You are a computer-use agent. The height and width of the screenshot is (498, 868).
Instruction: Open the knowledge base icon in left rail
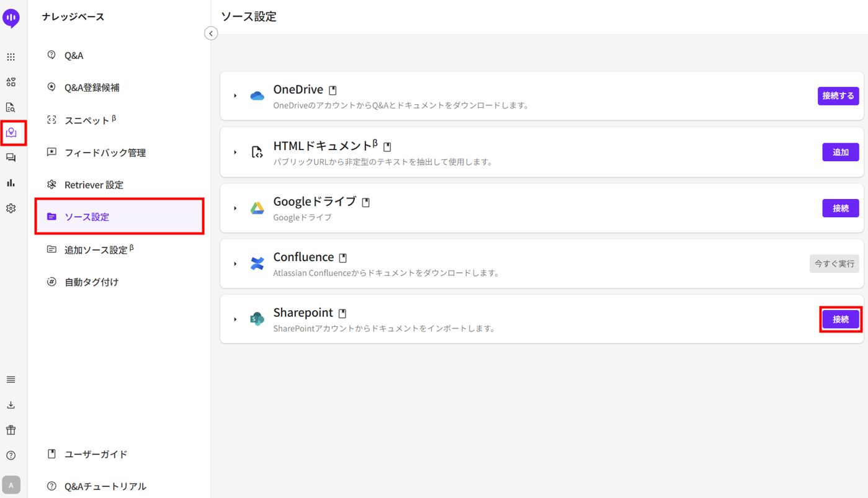(x=11, y=133)
